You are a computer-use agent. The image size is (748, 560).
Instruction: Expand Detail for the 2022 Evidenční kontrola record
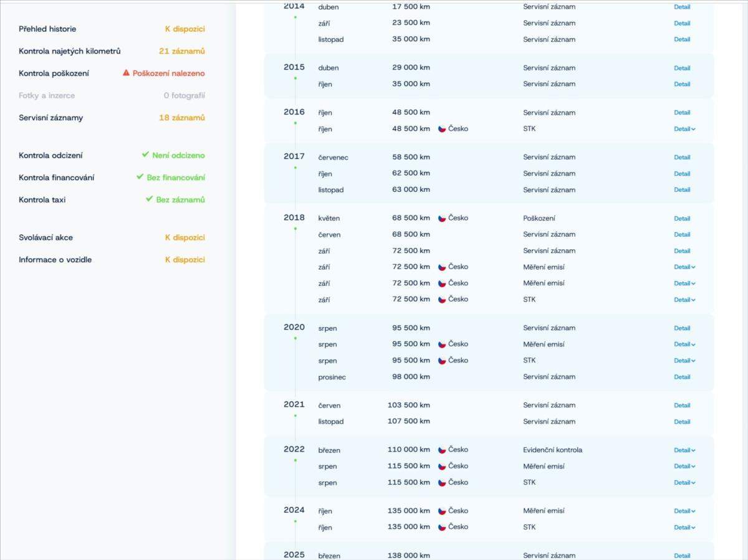(x=684, y=450)
